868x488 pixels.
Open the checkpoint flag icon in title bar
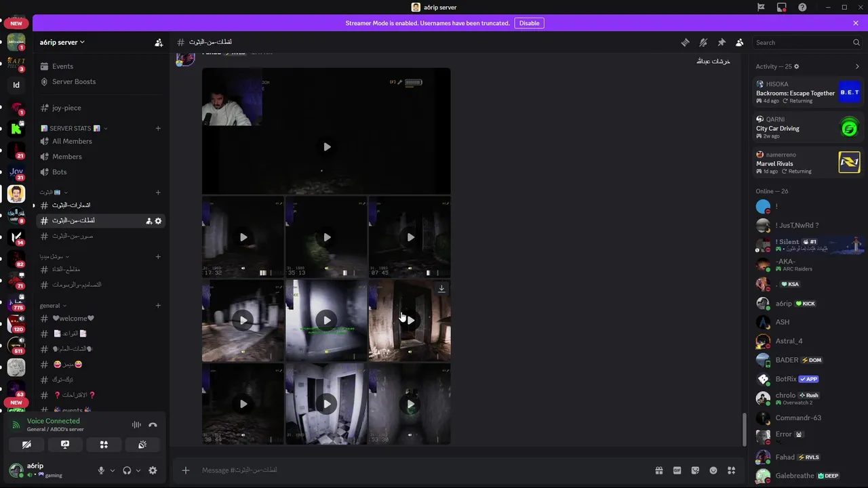pyautogui.click(x=761, y=7)
